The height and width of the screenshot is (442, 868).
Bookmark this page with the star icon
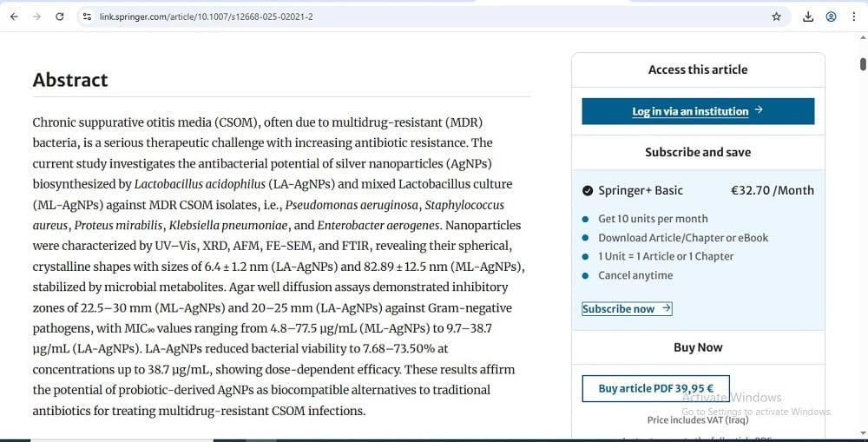coord(777,16)
